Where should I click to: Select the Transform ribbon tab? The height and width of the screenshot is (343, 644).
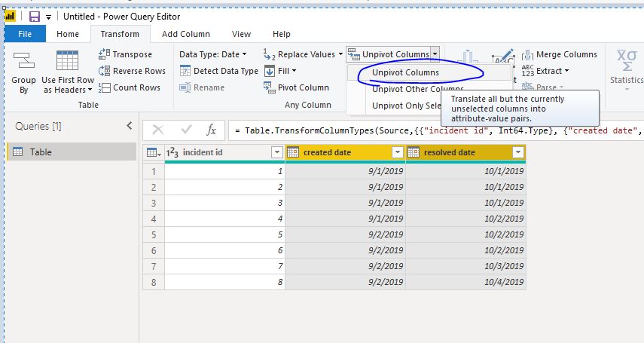tap(120, 34)
